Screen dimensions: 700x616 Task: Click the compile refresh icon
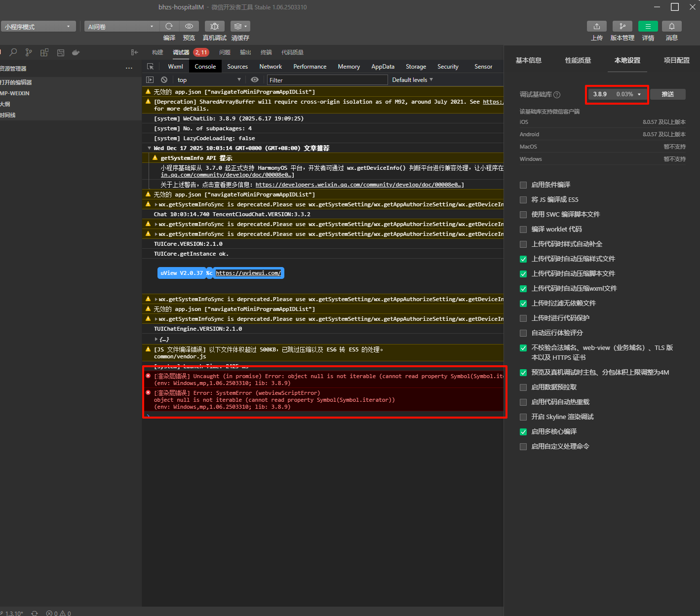[169, 26]
